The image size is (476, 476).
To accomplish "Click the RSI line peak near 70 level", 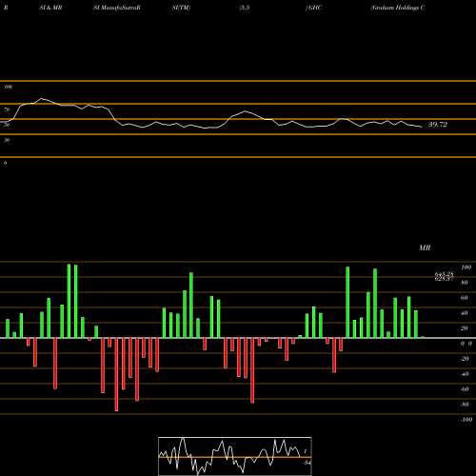I will point(41,99).
